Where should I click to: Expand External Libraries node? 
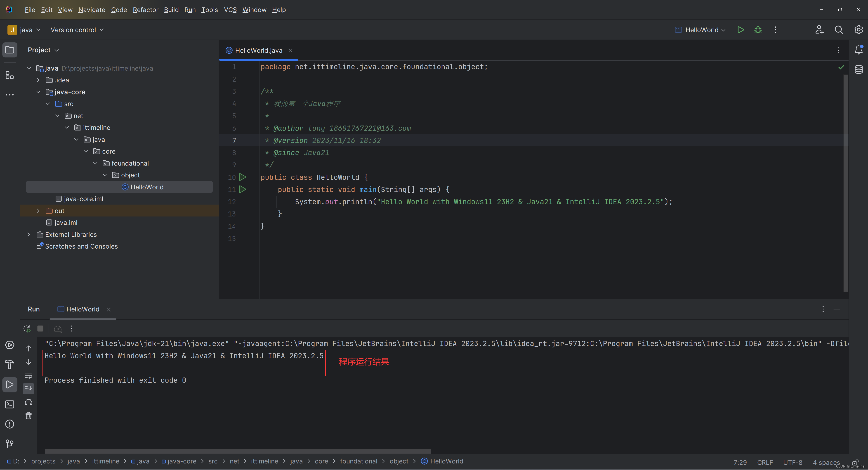coord(29,234)
